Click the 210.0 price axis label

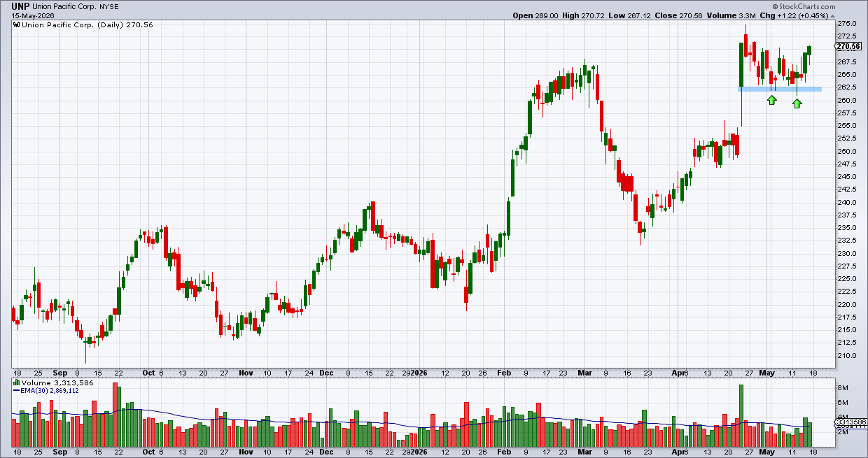coord(846,355)
